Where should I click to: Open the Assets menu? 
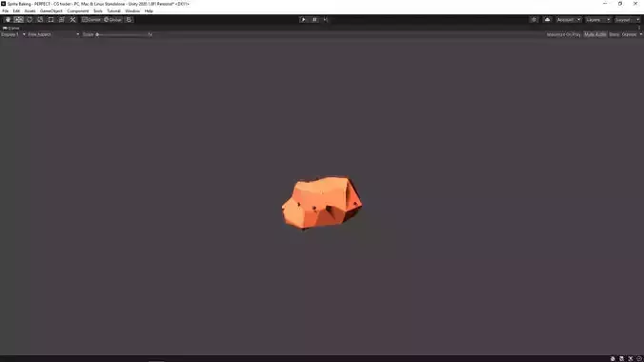30,11
